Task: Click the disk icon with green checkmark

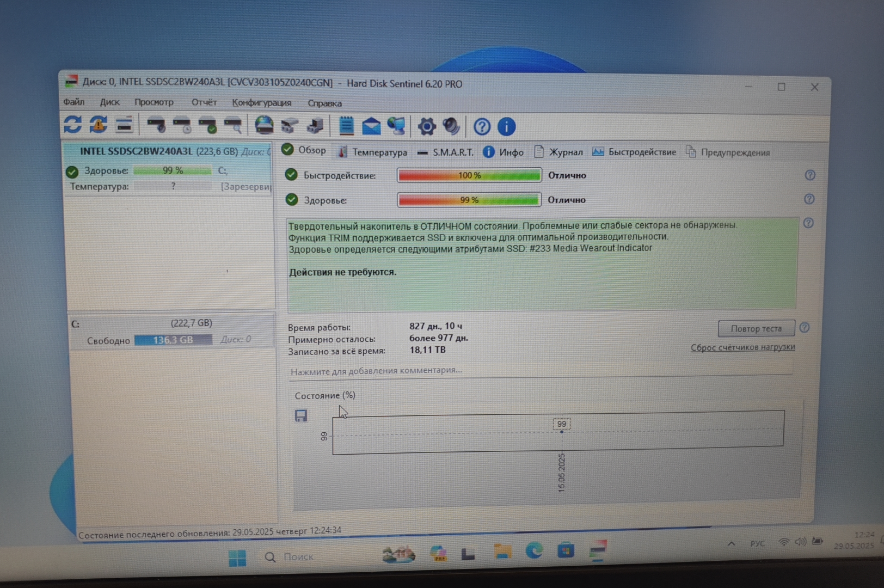Action: pos(208,126)
